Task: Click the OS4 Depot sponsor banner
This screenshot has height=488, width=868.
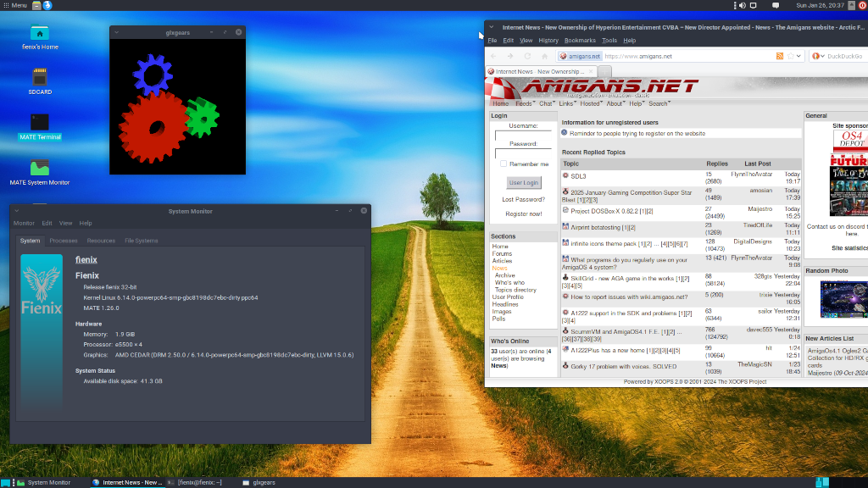Action: [x=851, y=140]
